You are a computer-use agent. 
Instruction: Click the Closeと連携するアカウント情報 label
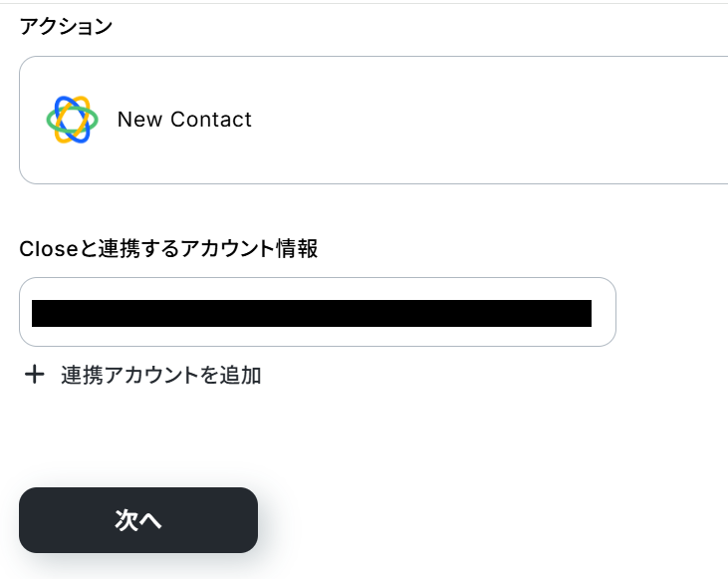168,249
